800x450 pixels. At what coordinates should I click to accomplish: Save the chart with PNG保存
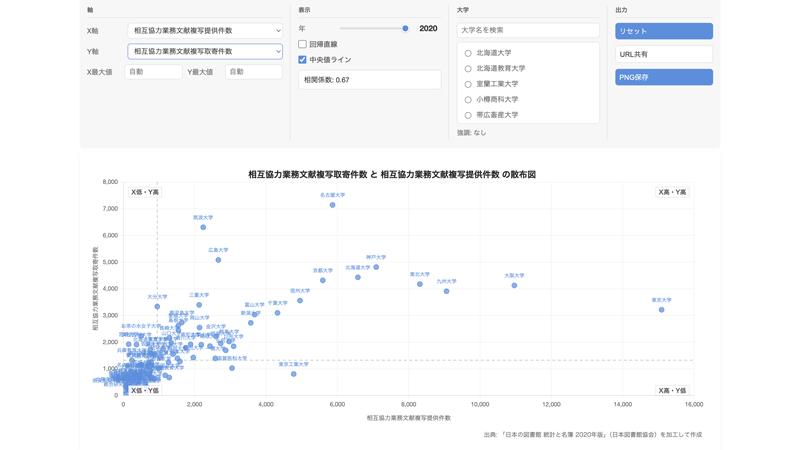pyautogui.click(x=664, y=77)
